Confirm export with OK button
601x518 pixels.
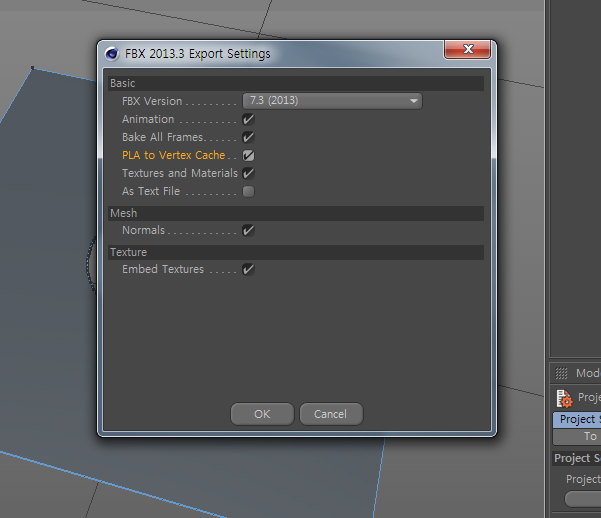click(262, 414)
